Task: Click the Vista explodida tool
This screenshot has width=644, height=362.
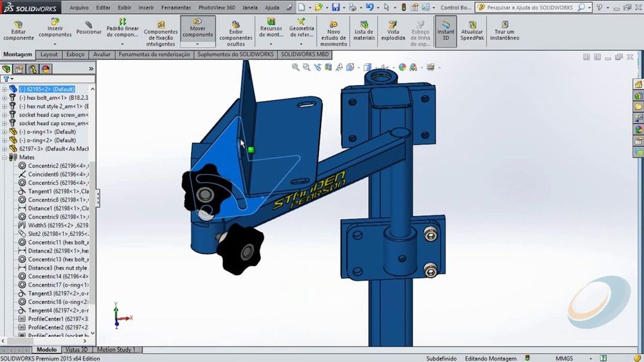Action: pyautogui.click(x=393, y=31)
